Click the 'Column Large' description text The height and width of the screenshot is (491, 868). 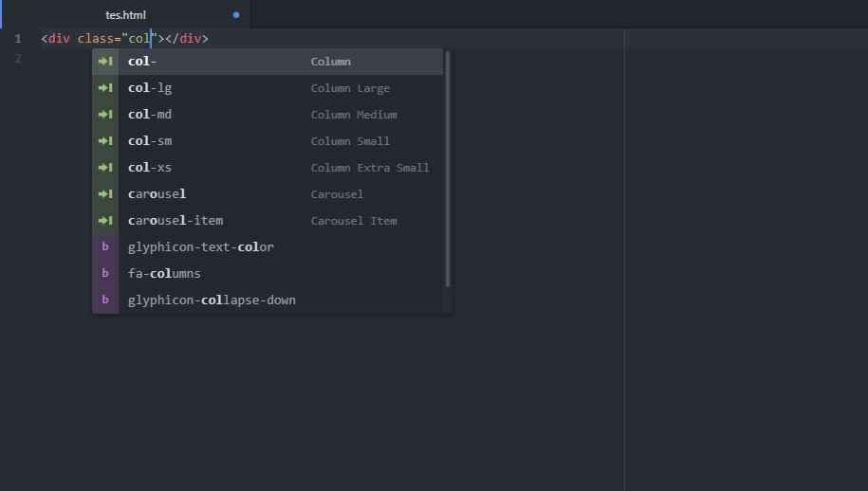click(350, 88)
